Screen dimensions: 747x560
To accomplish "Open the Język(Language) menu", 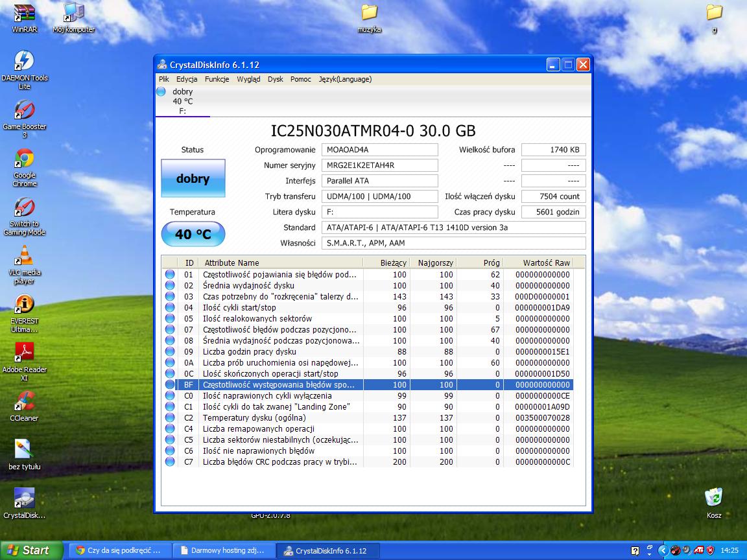I will 346,79.
